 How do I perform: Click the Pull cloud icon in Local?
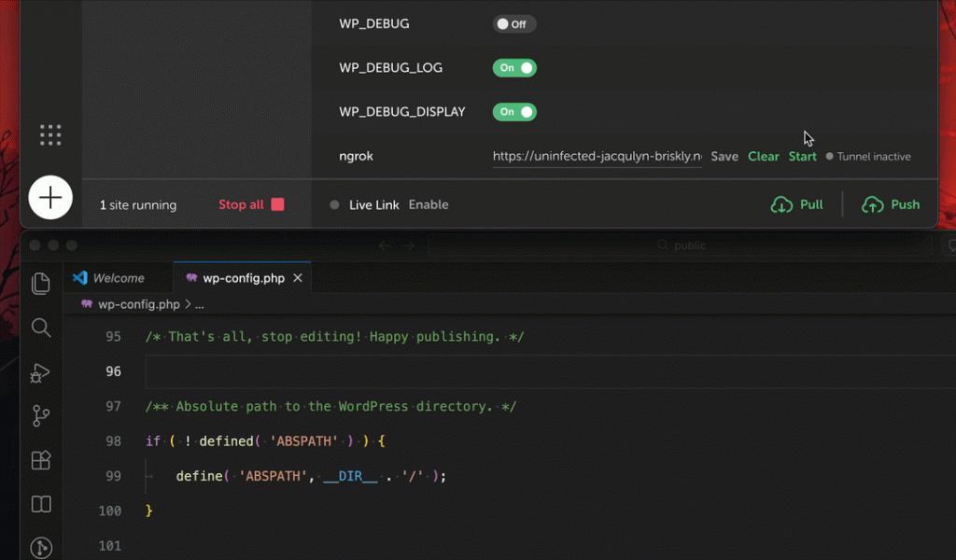(x=782, y=204)
